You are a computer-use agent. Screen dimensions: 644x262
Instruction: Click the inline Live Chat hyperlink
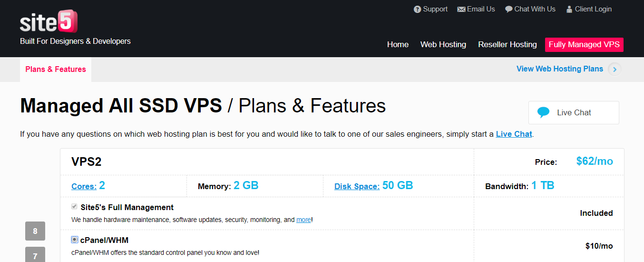click(514, 134)
